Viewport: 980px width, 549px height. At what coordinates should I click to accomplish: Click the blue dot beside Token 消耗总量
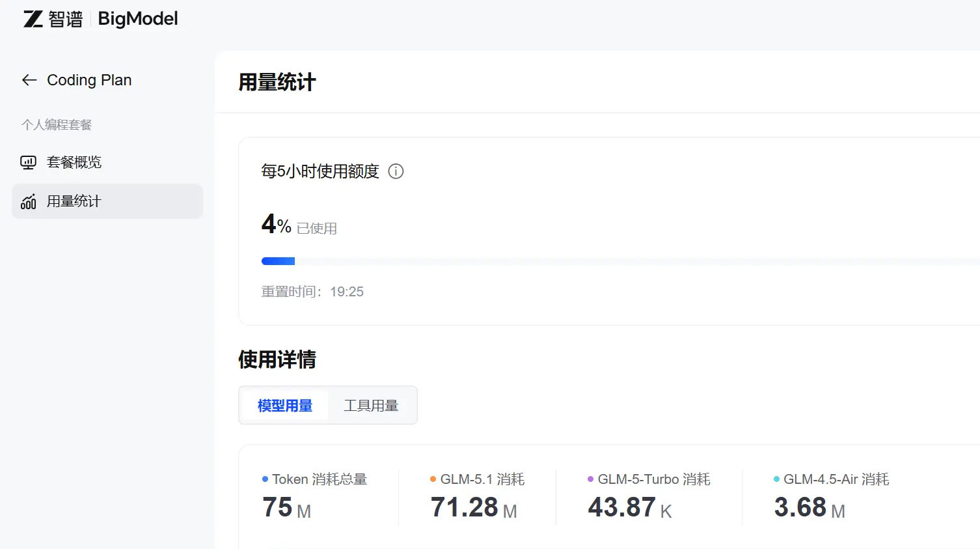click(x=265, y=479)
